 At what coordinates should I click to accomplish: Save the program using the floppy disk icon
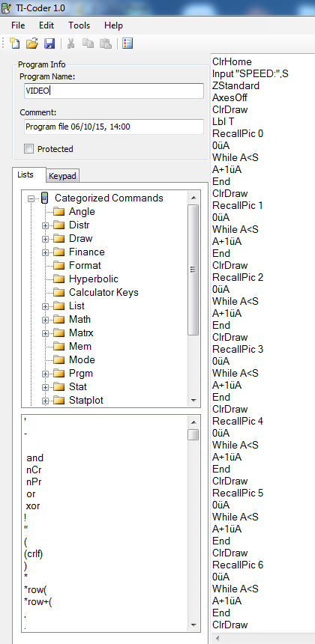pyautogui.click(x=49, y=43)
